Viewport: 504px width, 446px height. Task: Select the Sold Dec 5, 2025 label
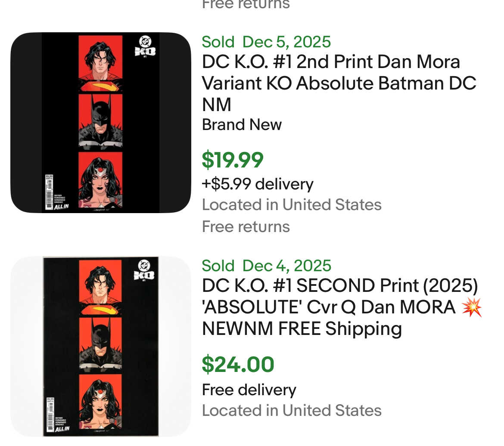266,42
